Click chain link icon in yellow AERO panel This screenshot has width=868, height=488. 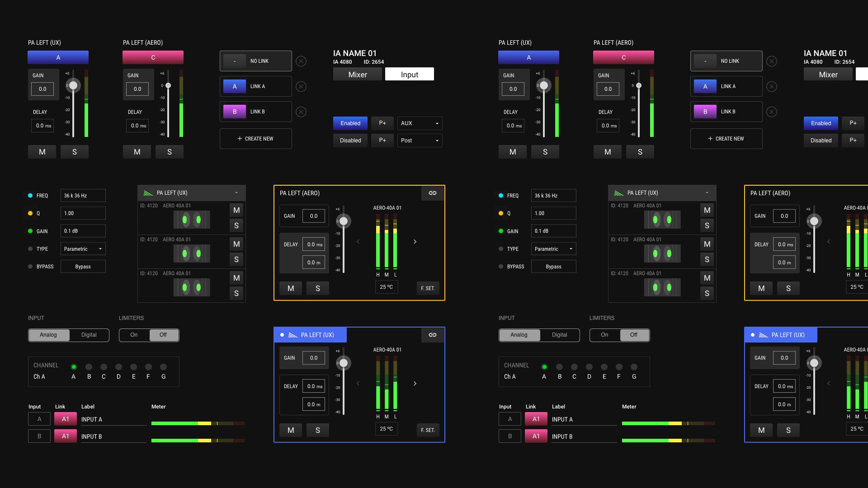(433, 193)
